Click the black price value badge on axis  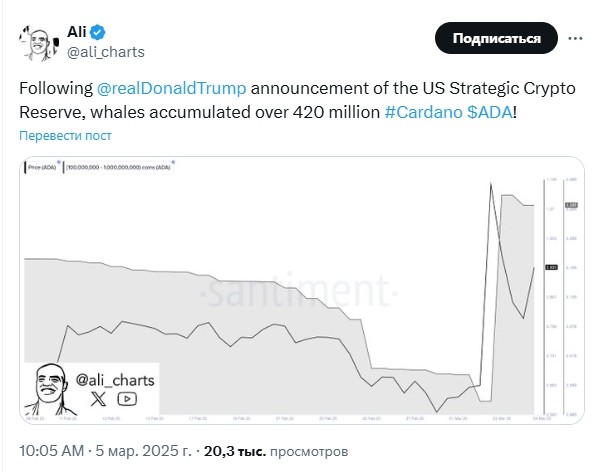551,268
